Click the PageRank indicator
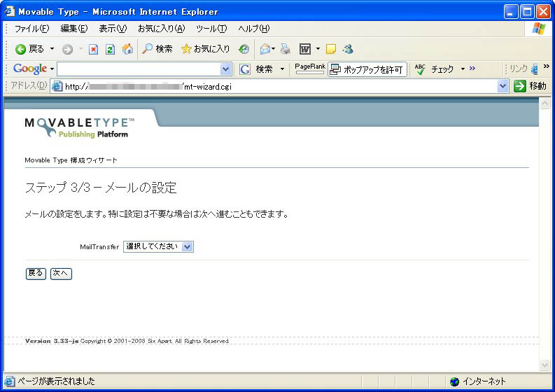Viewport: 555px width, 392px height. (x=310, y=69)
